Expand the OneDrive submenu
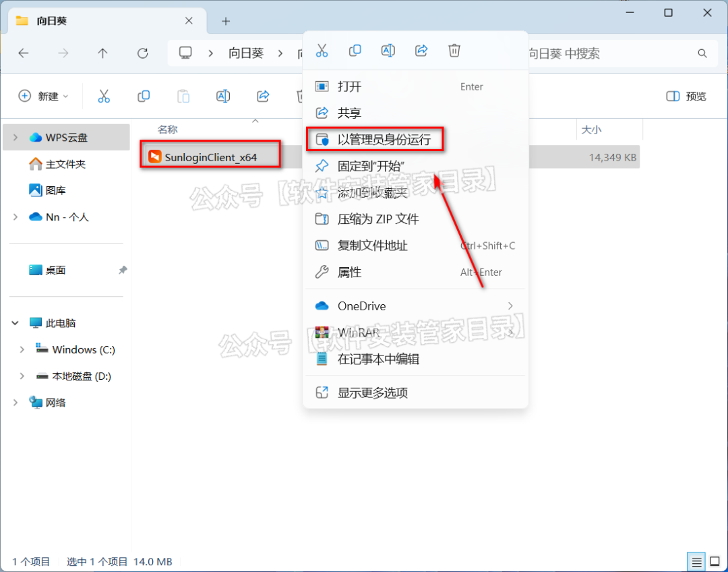This screenshot has width=728, height=572. 415,306
